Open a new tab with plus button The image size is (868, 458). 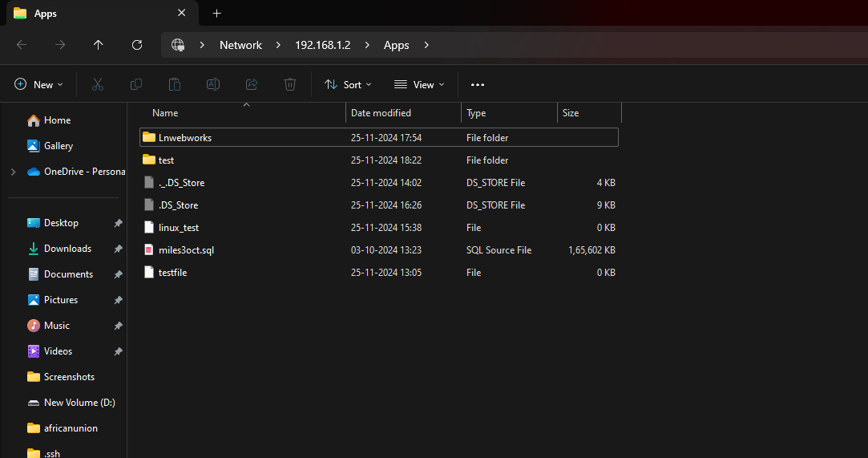point(216,14)
